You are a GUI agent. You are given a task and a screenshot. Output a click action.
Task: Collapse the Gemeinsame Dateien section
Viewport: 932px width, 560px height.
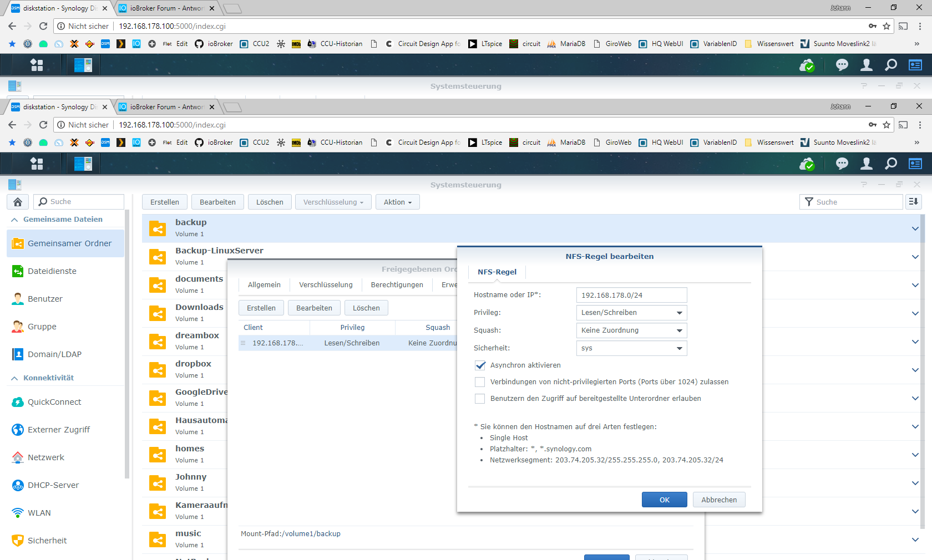point(14,220)
